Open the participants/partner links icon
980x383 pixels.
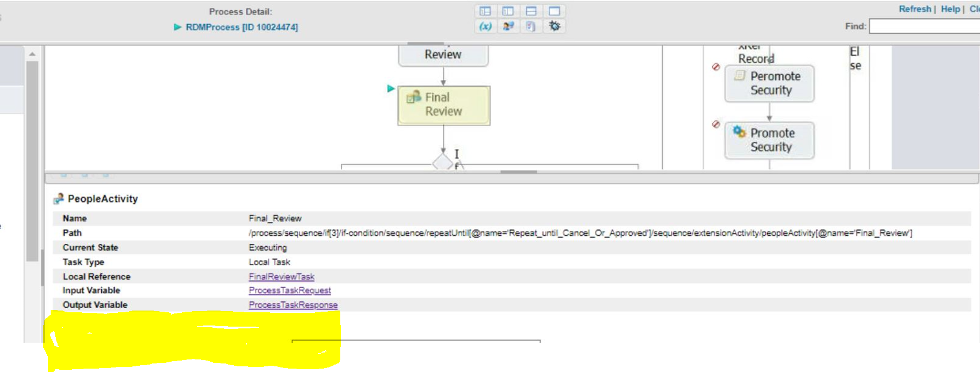click(x=508, y=26)
